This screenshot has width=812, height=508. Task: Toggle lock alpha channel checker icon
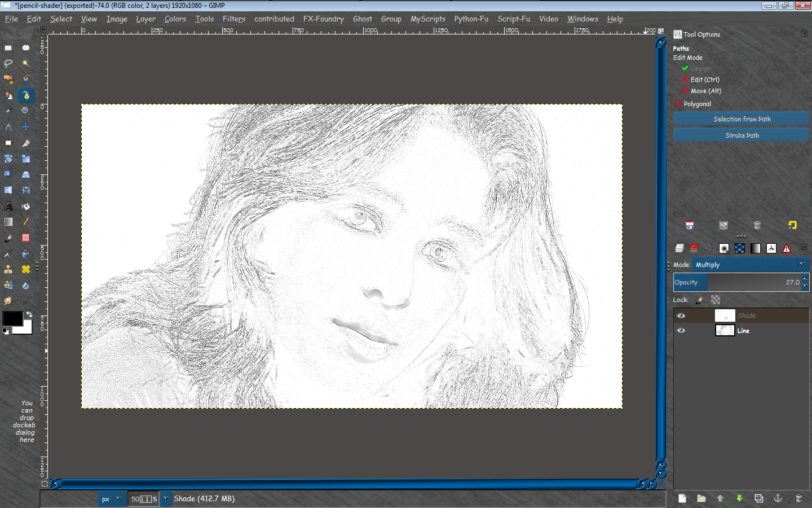[x=716, y=300]
